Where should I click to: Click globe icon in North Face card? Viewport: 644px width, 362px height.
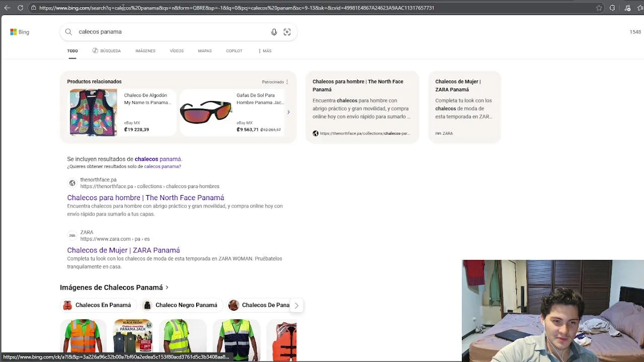pos(315,133)
